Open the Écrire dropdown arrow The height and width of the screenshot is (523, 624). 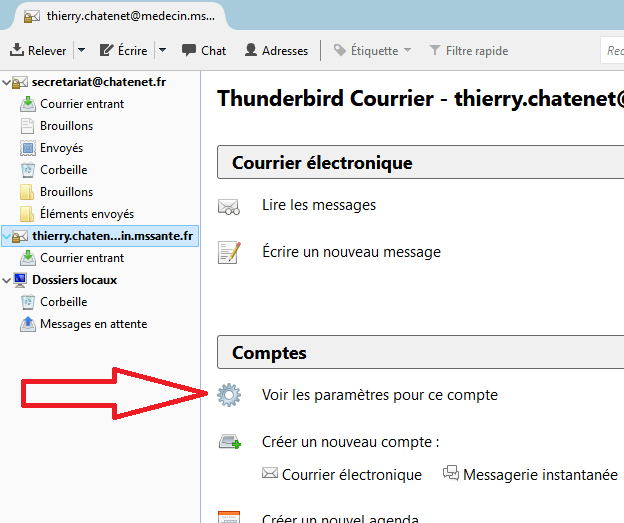[162, 51]
